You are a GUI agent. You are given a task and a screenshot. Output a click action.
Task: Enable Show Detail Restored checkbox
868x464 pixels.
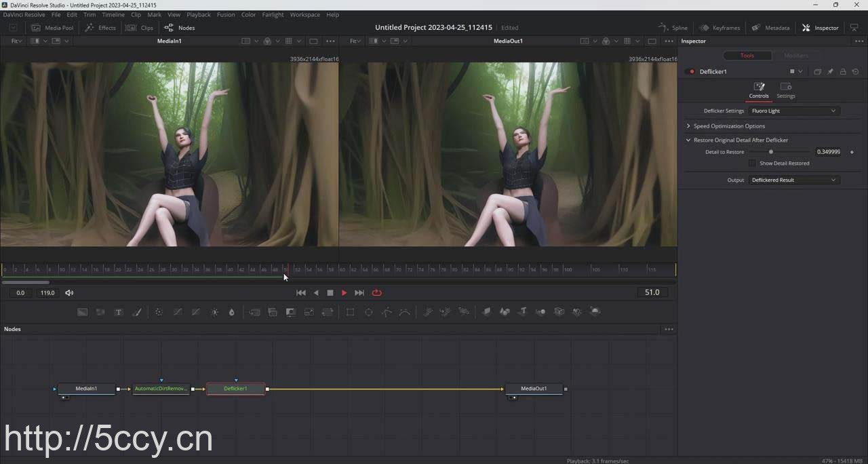(752, 163)
